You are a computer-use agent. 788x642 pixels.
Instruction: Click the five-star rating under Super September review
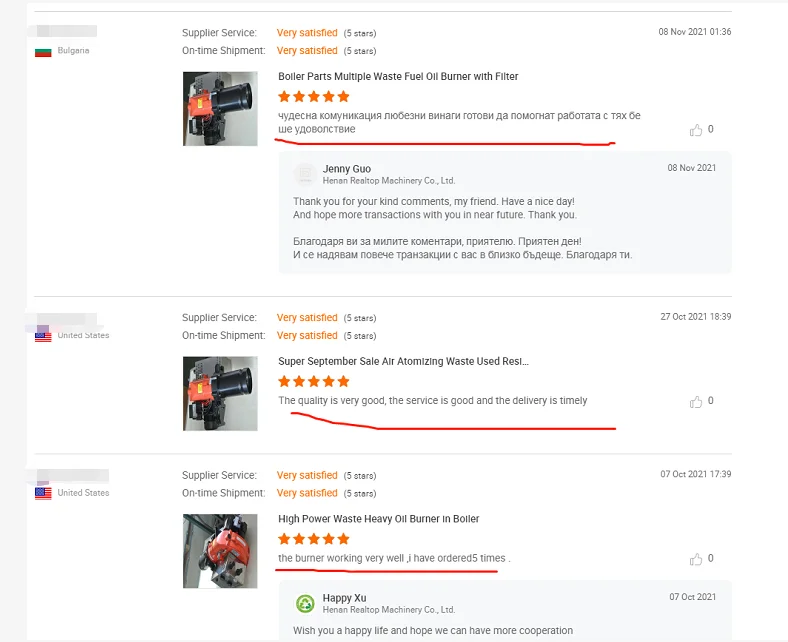click(314, 382)
